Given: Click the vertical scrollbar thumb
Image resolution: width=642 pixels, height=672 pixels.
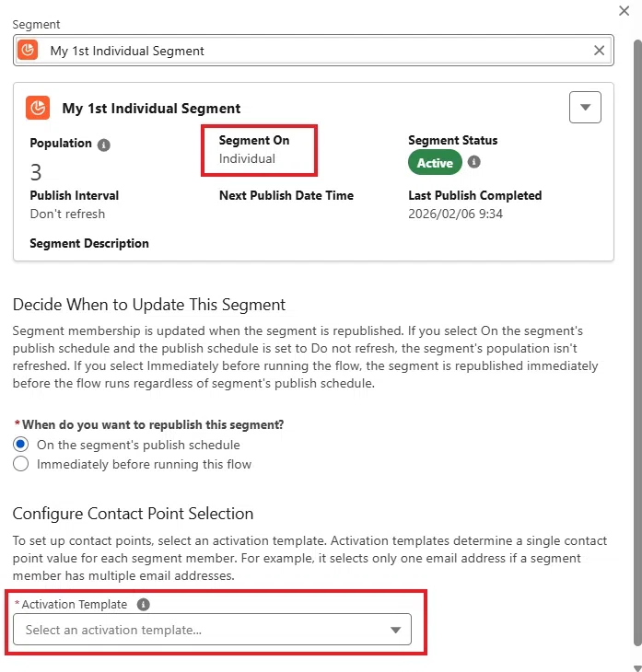Looking at the screenshot, I should [637, 342].
